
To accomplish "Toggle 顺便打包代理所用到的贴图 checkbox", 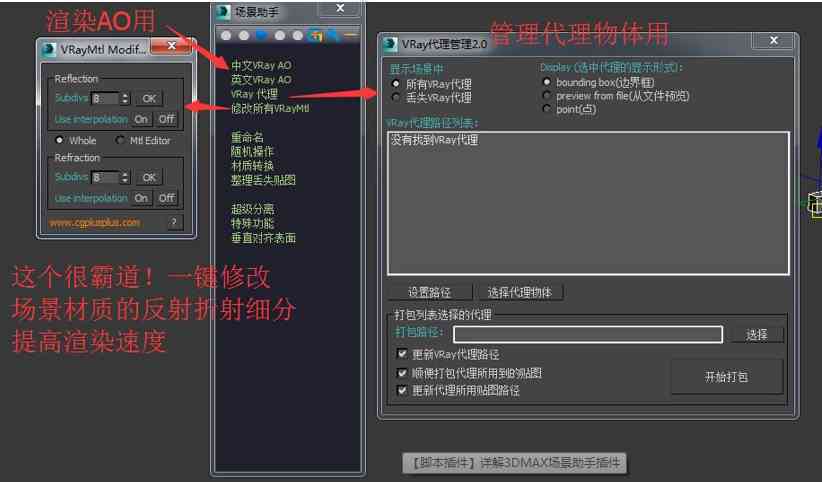I will pyautogui.click(x=402, y=373).
